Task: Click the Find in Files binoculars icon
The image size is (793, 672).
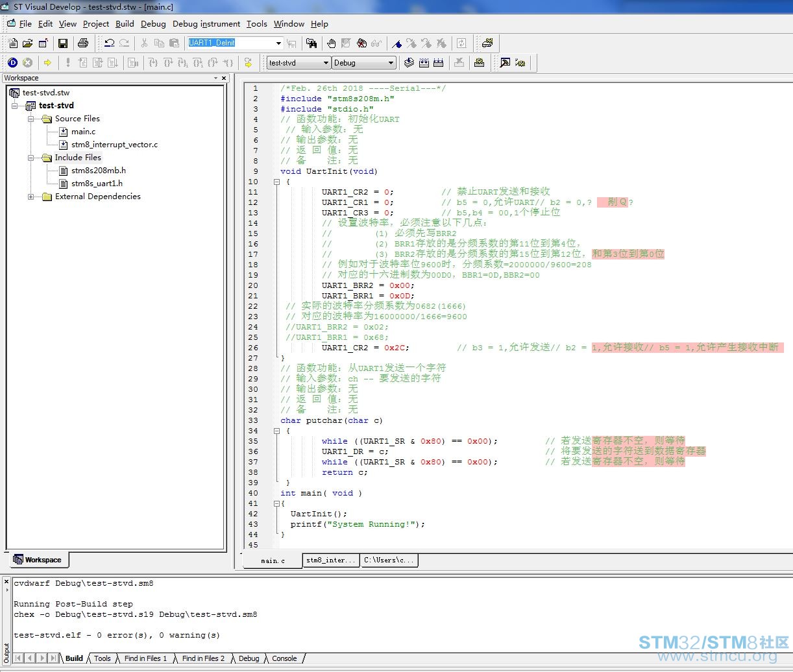Action: (x=311, y=43)
